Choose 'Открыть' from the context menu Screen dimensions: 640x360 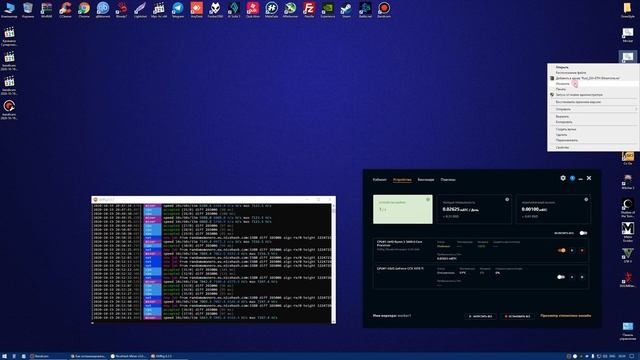[593, 67]
